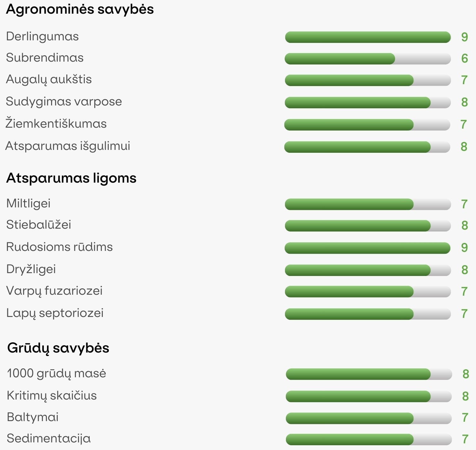The width and height of the screenshot is (476, 450).
Task: Click the Lapų septoriozei bar
Action: pyautogui.click(x=368, y=314)
